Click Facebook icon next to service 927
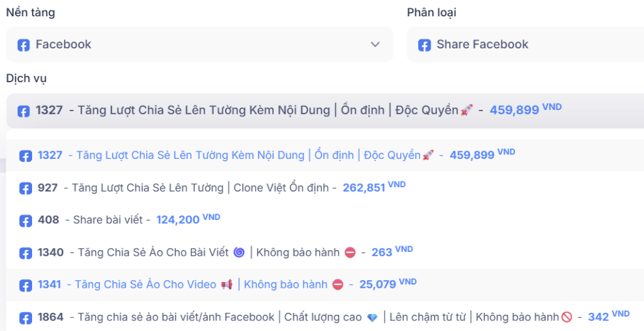 coord(26,188)
